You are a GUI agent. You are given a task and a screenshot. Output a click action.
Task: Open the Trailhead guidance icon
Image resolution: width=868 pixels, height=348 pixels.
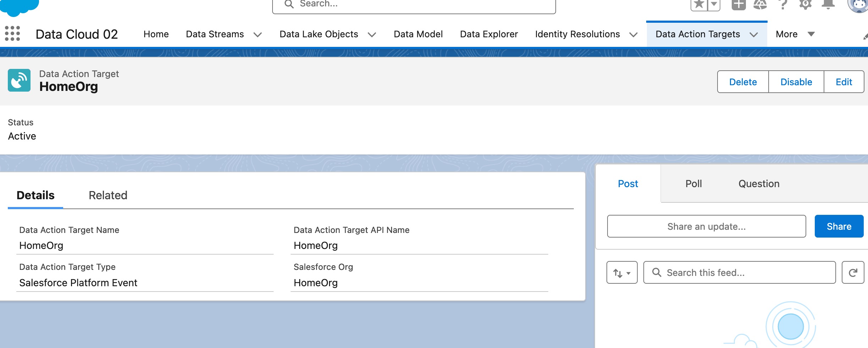point(760,4)
